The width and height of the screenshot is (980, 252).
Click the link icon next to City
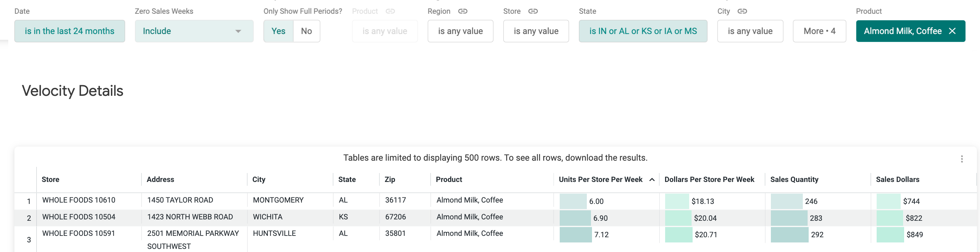pos(742,11)
